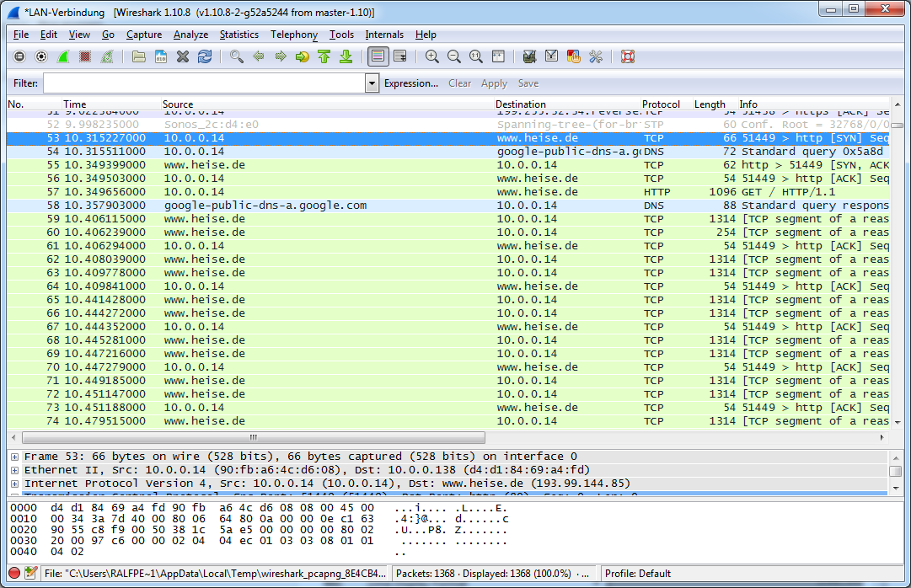Click the reload capture file icon
This screenshot has height=588, width=911.
click(x=205, y=56)
